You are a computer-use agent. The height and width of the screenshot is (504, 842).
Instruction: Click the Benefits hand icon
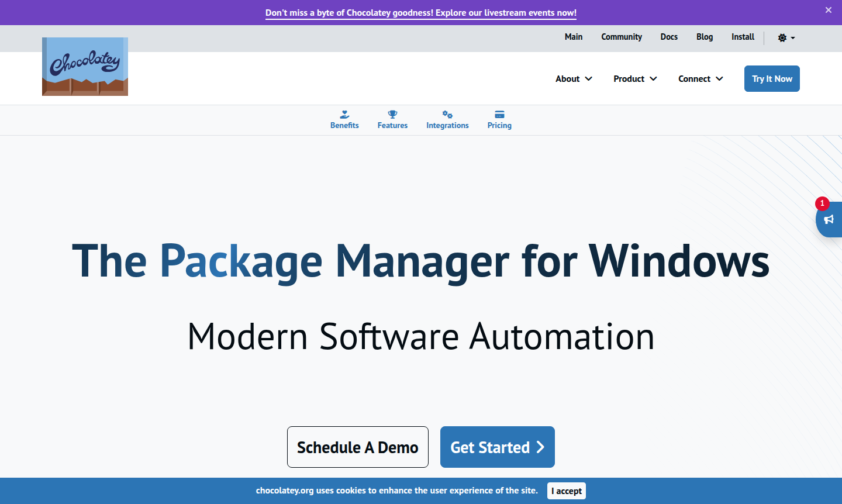[x=344, y=115]
